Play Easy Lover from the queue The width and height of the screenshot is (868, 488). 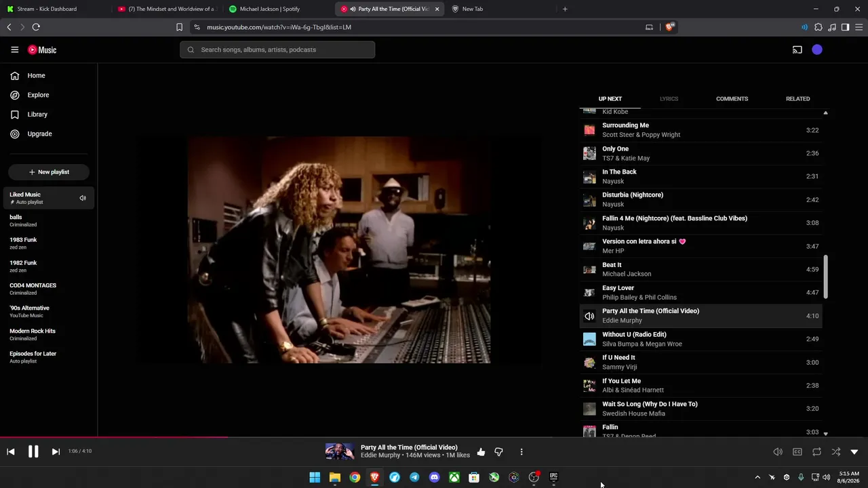[701, 293]
